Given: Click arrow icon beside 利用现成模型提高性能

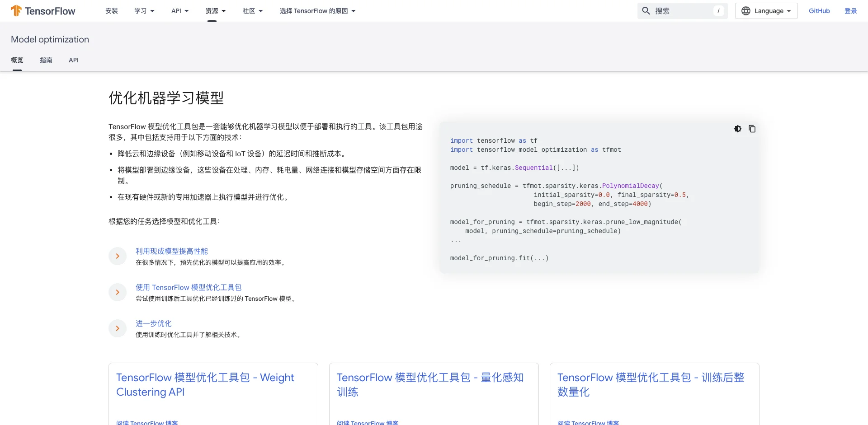Looking at the screenshot, I should point(118,256).
